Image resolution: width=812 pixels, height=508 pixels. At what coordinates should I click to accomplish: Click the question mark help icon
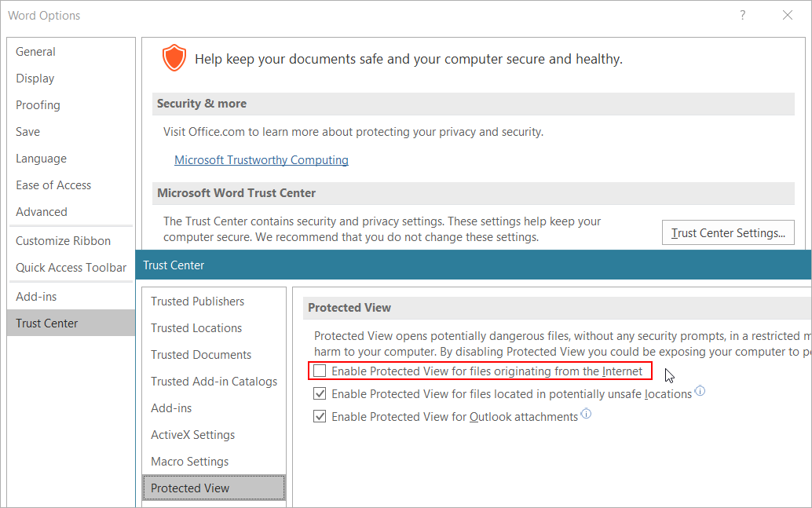[743, 15]
